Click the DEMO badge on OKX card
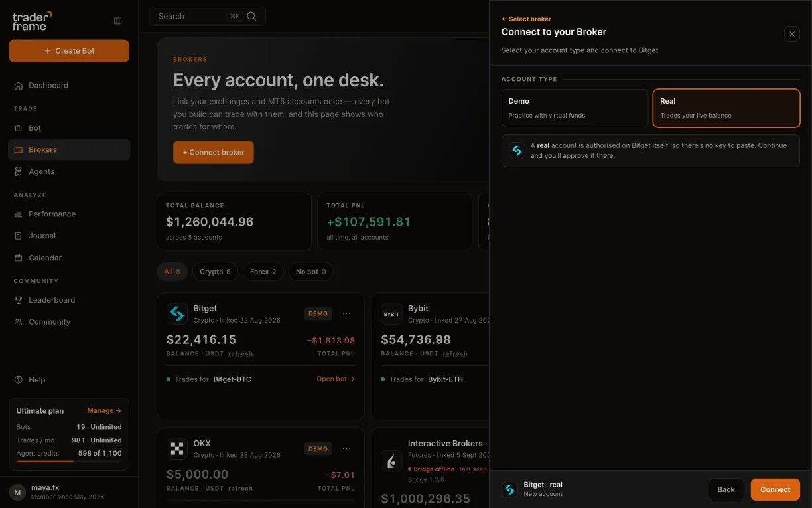 coord(318,449)
